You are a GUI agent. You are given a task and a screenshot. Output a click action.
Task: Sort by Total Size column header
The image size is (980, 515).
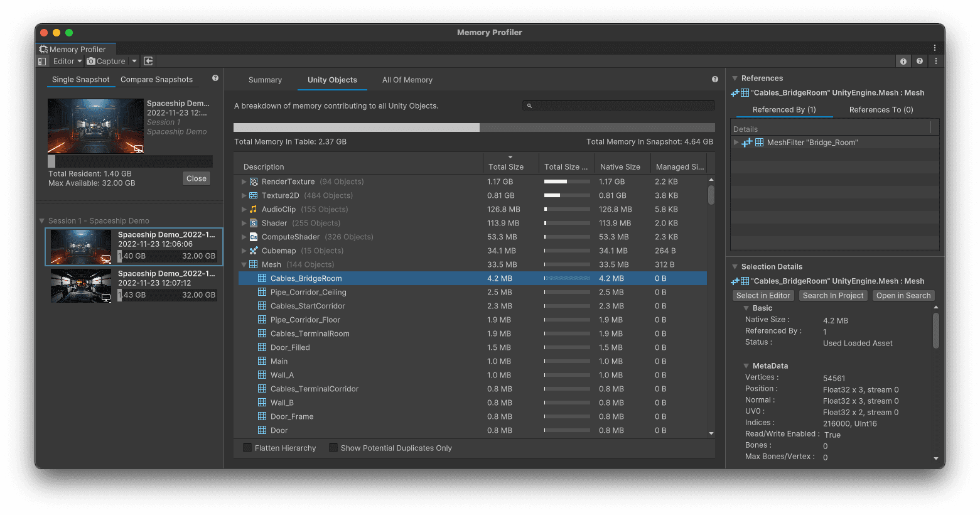click(510, 163)
